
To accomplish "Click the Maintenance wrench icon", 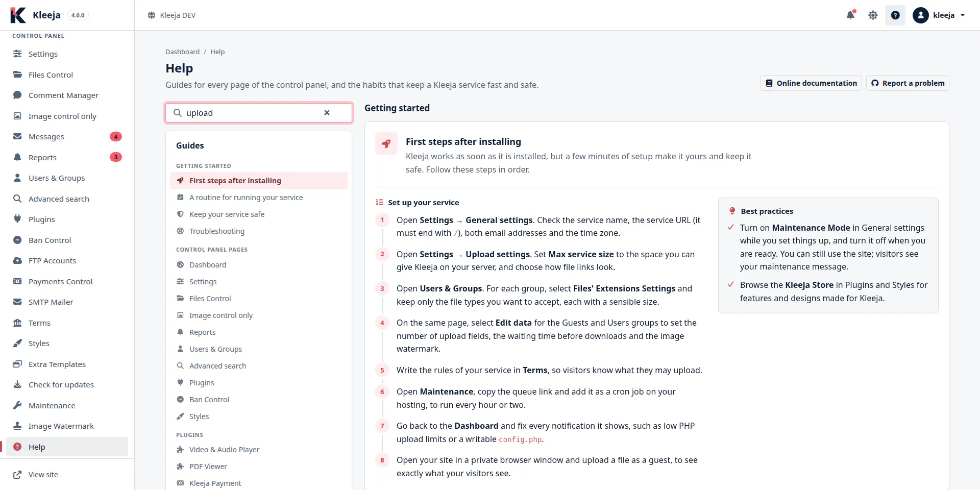I will (17, 405).
